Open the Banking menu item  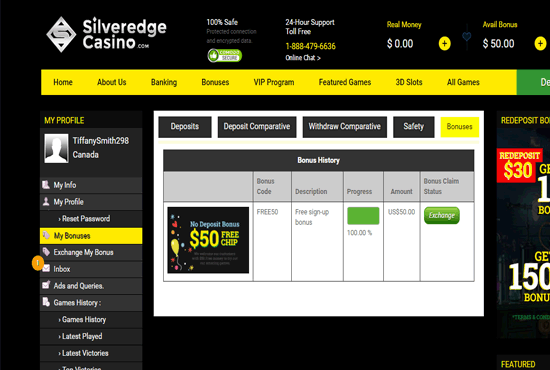[x=164, y=82]
